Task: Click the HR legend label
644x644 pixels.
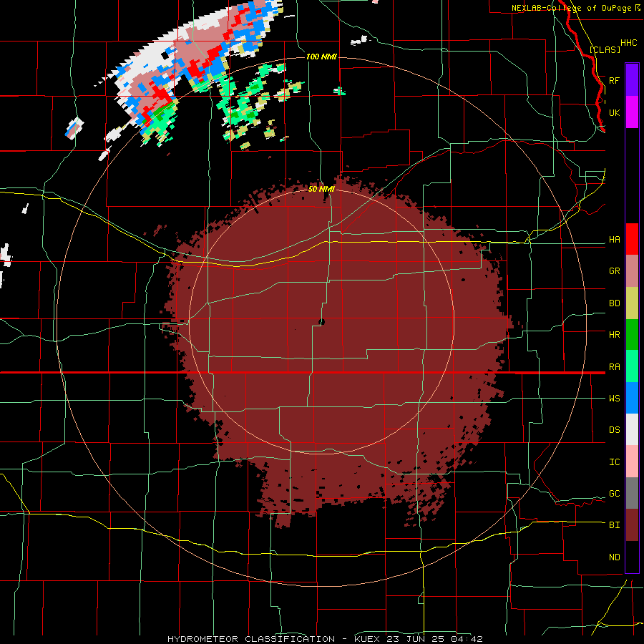Action: [x=614, y=335]
